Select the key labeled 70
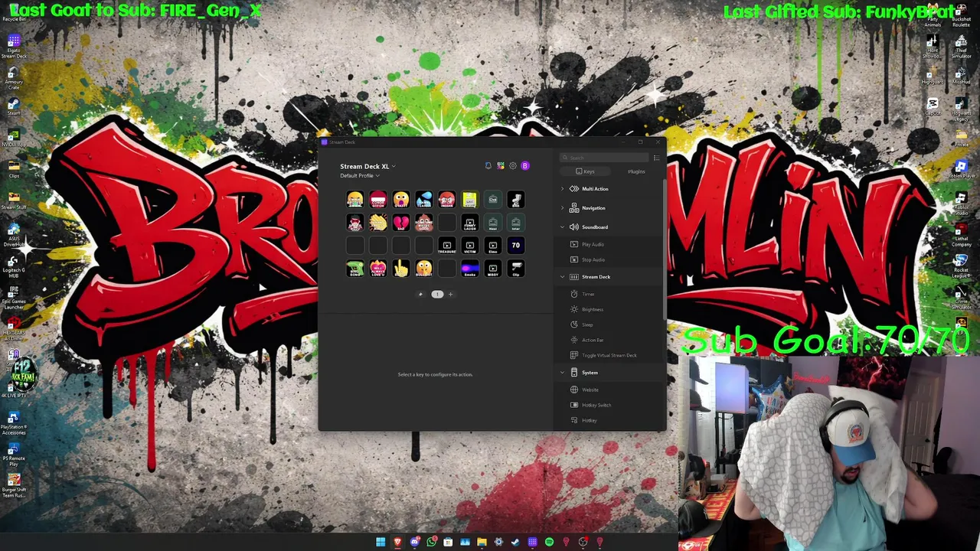Viewport: 980px width, 551px height. [x=516, y=246]
